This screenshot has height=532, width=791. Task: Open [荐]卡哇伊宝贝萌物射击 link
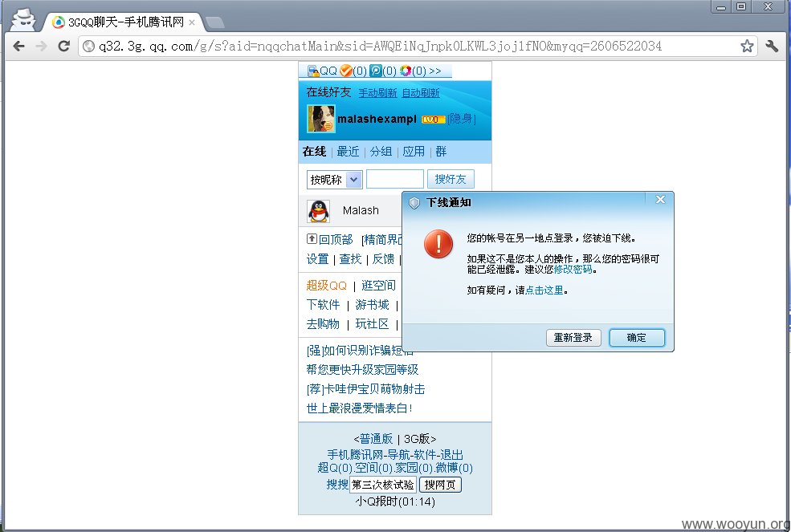point(365,389)
